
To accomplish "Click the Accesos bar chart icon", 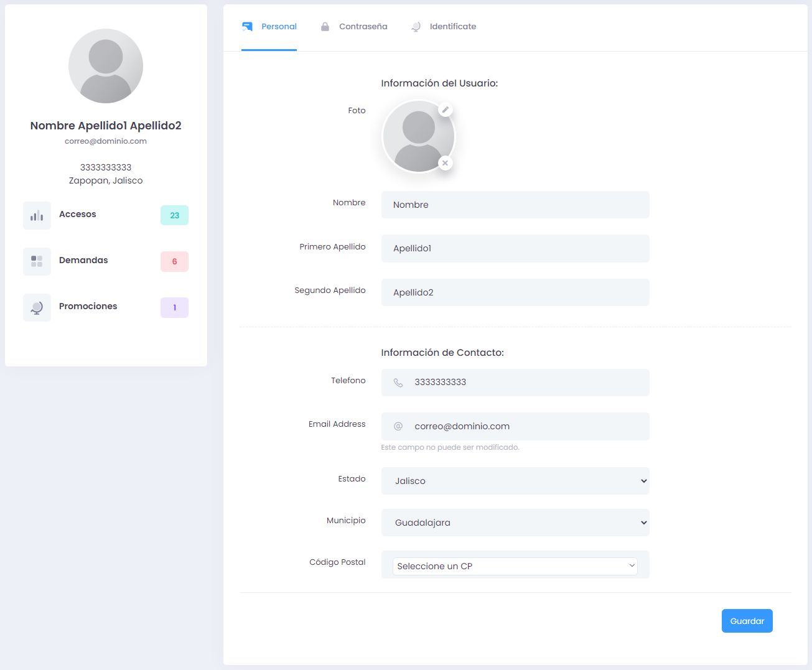I will [x=37, y=215].
